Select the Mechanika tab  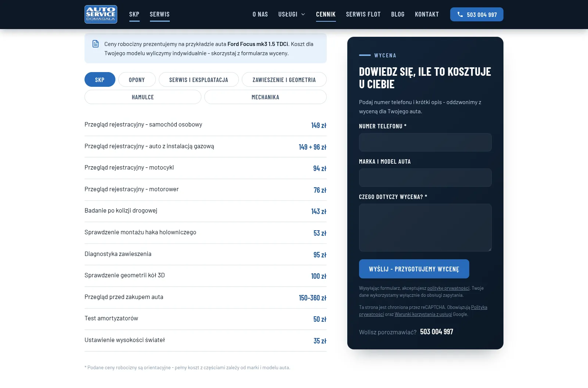[265, 97]
